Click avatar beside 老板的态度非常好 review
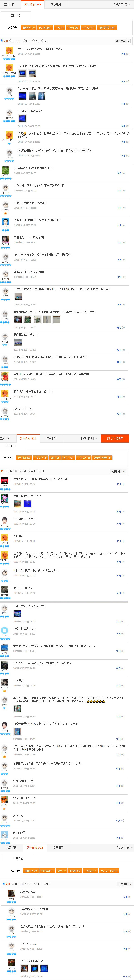The image size is (134, 980). click(5, 222)
